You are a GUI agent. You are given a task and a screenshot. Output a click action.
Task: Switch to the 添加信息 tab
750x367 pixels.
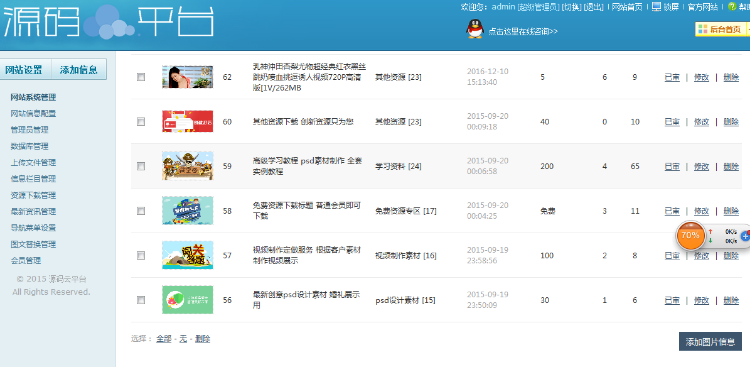(79, 69)
